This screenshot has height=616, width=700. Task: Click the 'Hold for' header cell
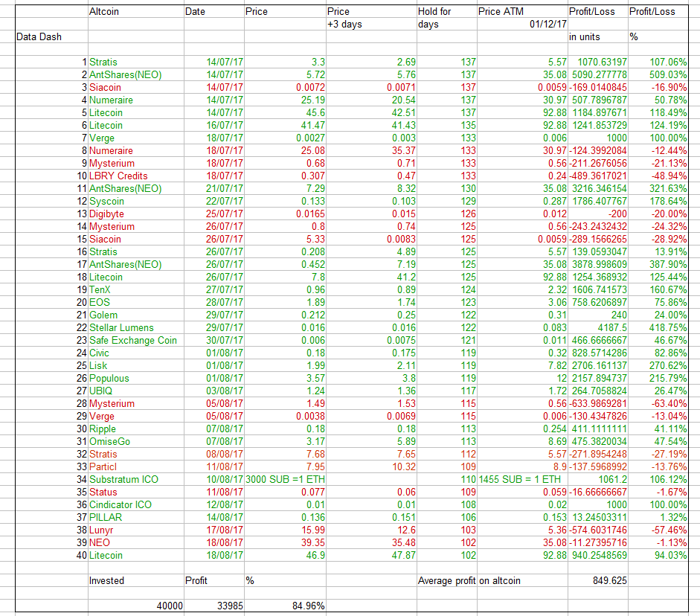click(x=447, y=12)
